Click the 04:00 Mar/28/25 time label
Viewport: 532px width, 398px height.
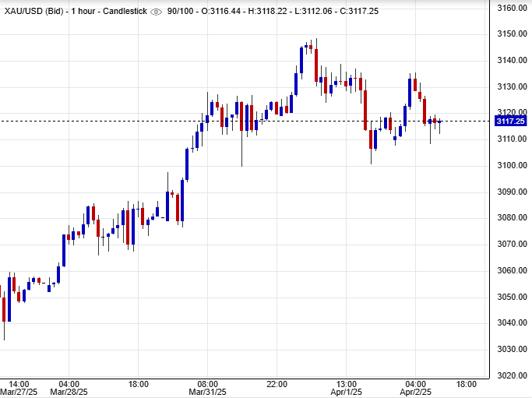68,388
